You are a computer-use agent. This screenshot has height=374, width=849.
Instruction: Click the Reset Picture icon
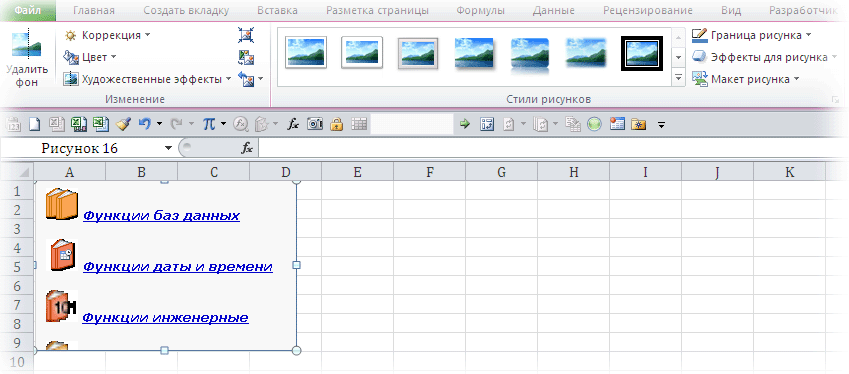[x=246, y=80]
